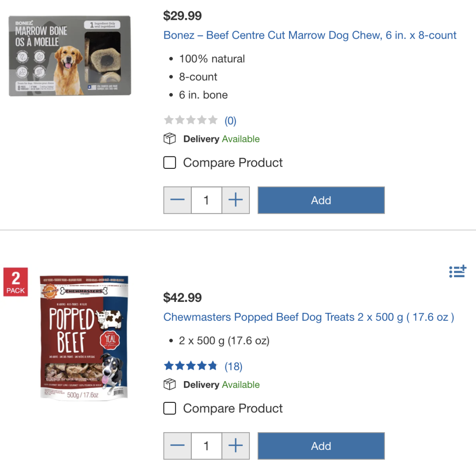This screenshot has width=476, height=464.
Task: Add Chewmasters Popped Beef to cart
Action: click(x=321, y=446)
